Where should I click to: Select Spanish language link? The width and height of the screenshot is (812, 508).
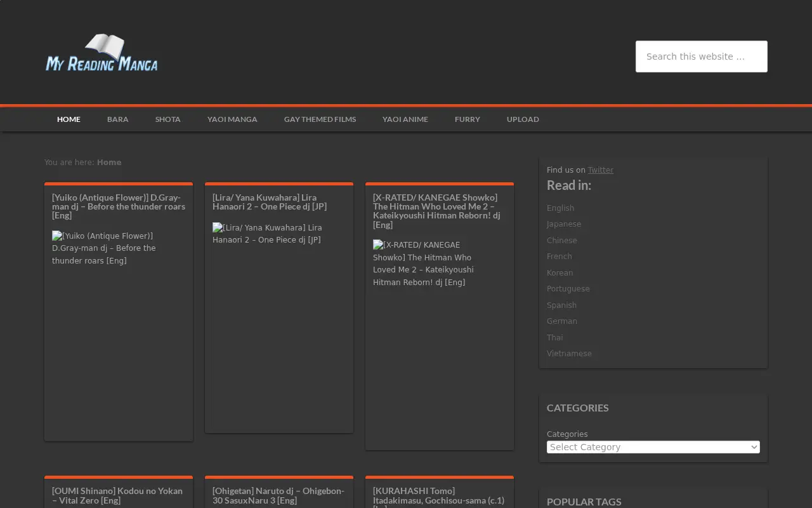pyautogui.click(x=562, y=305)
